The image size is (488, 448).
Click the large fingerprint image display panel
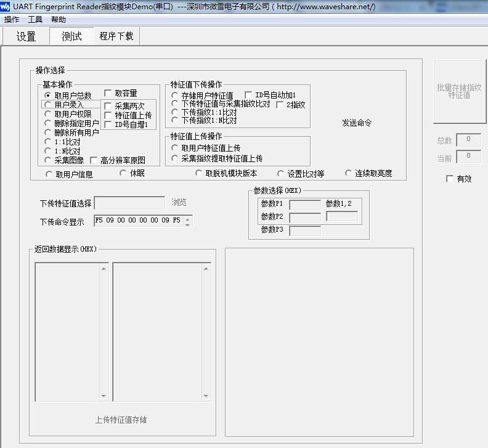(x=319, y=342)
